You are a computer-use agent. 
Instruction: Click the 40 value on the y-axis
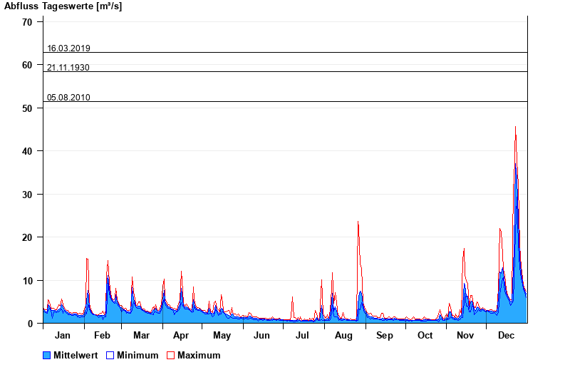click(27, 151)
